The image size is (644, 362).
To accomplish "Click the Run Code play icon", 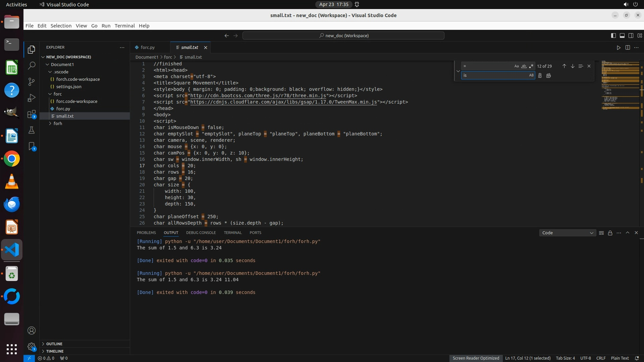I will [619, 48].
